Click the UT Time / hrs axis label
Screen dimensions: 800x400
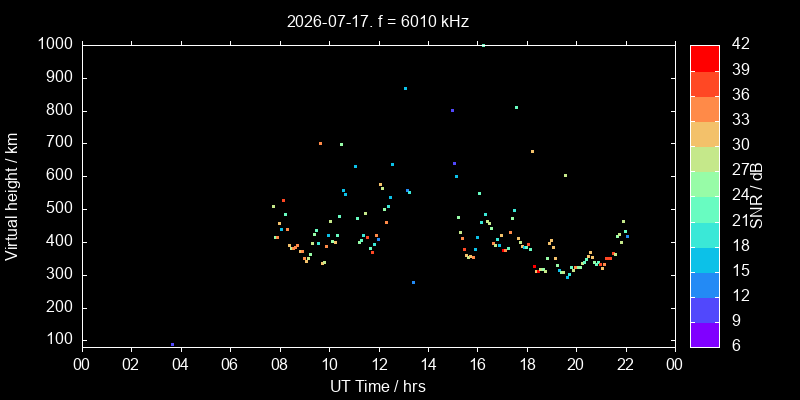pyautogui.click(x=378, y=386)
